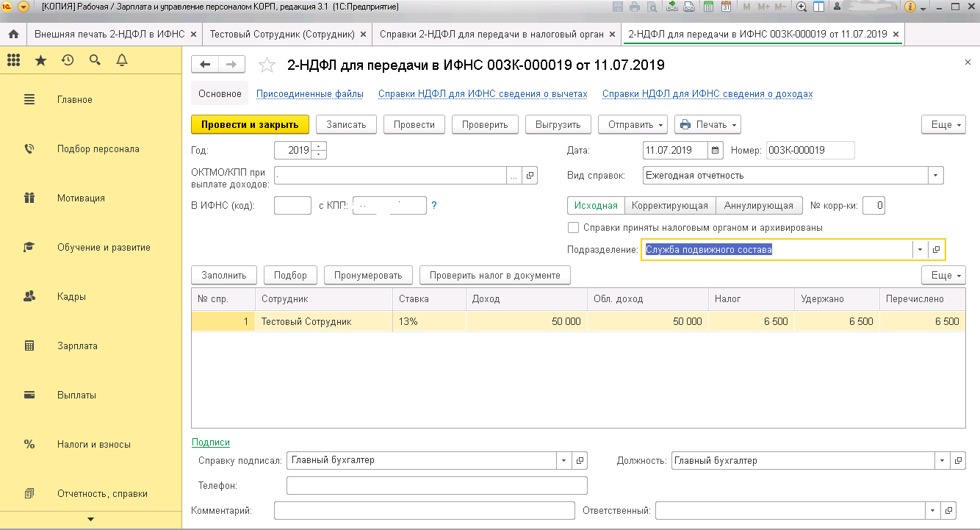Open 'Справки НДФЛ для ИФНС сведения о доходах' link
The image size is (980, 530).
click(707, 94)
